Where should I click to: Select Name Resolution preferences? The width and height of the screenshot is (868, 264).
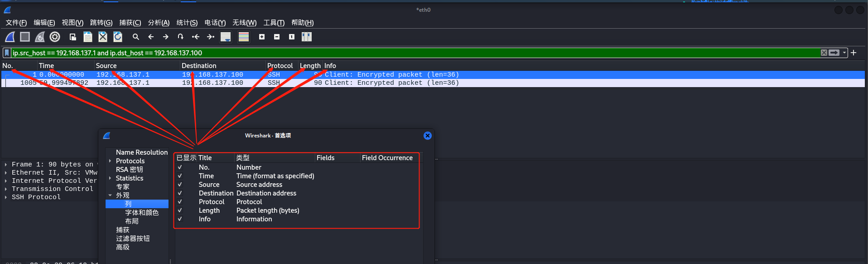pos(142,152)
